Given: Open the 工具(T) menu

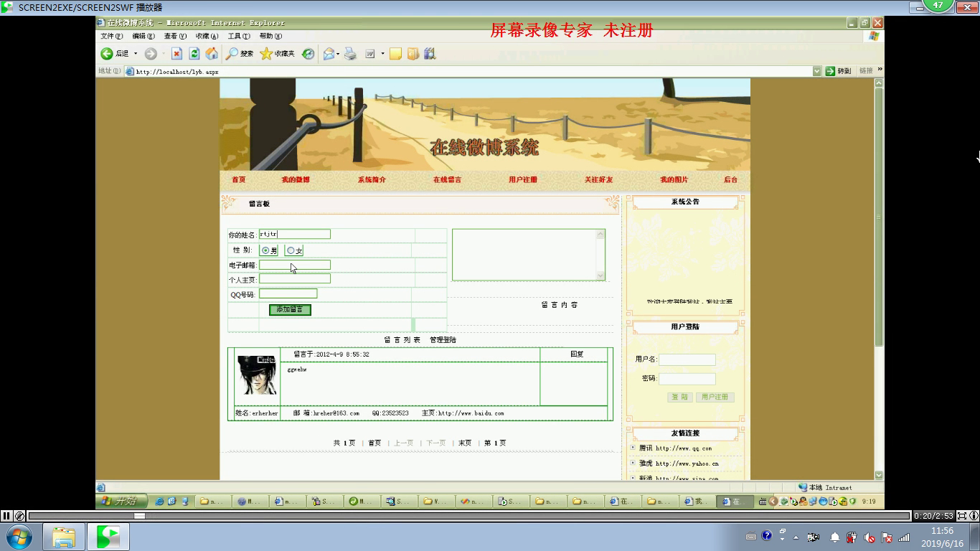Looking at the screenshot, I should tap(239, 36).
